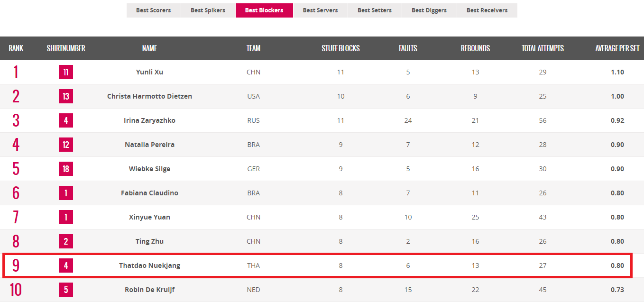Open player Fabiana Claudino
Image resolution: width=644 pixels, height=302 pixels.
[149, 193]
